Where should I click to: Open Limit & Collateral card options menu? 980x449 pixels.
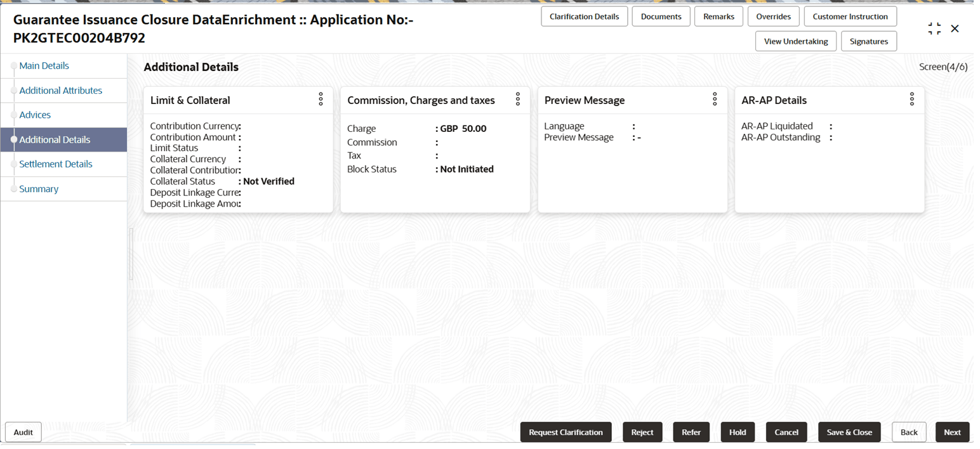click(x=321, y=99)
